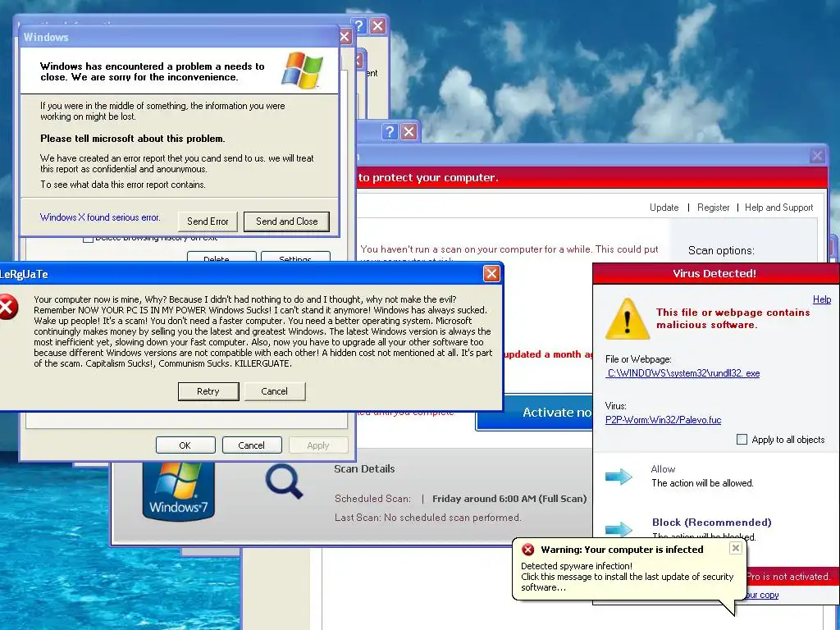This screenshot has width=840, height=630.
Task: Open Help link in Virus Detected window
Action: (822, 299)
